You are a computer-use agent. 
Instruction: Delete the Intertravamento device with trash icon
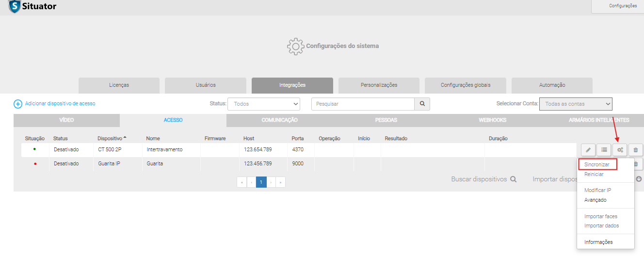coord(636,150)
